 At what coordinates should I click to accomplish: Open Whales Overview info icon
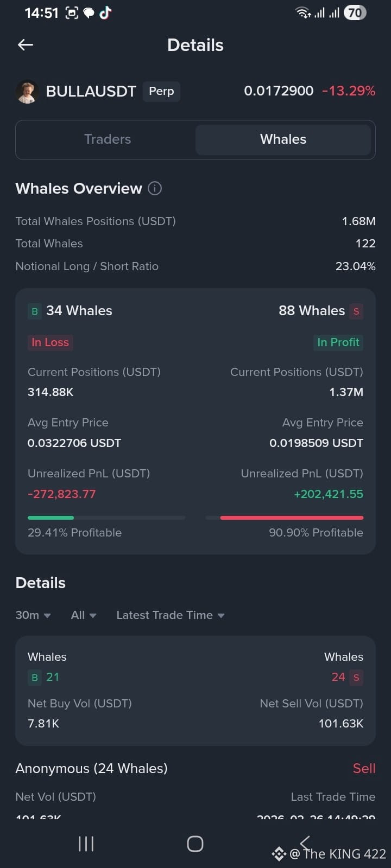[155, 188]
